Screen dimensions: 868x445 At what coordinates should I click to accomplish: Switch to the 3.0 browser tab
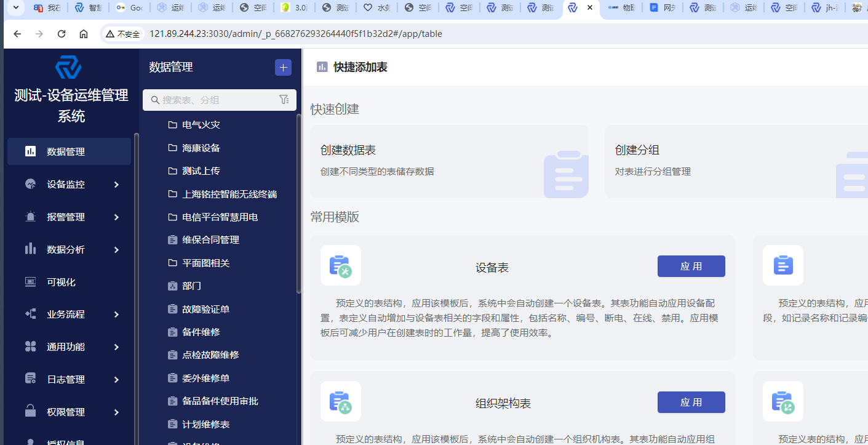point(295,8)
